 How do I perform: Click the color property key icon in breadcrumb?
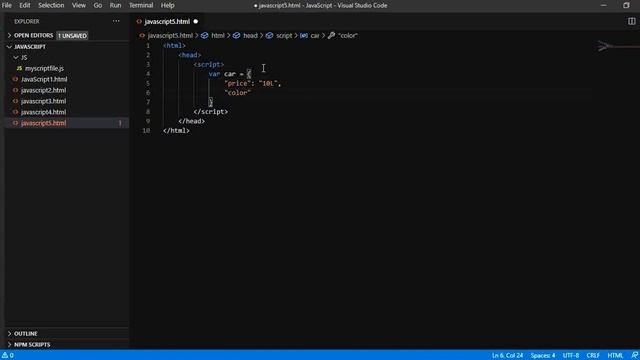tap(331, 36)
